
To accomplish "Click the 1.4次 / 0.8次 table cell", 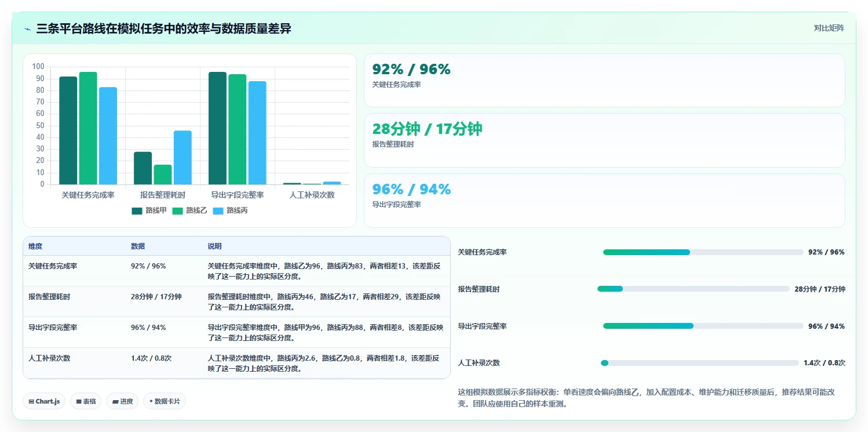I will coord(151,358).
